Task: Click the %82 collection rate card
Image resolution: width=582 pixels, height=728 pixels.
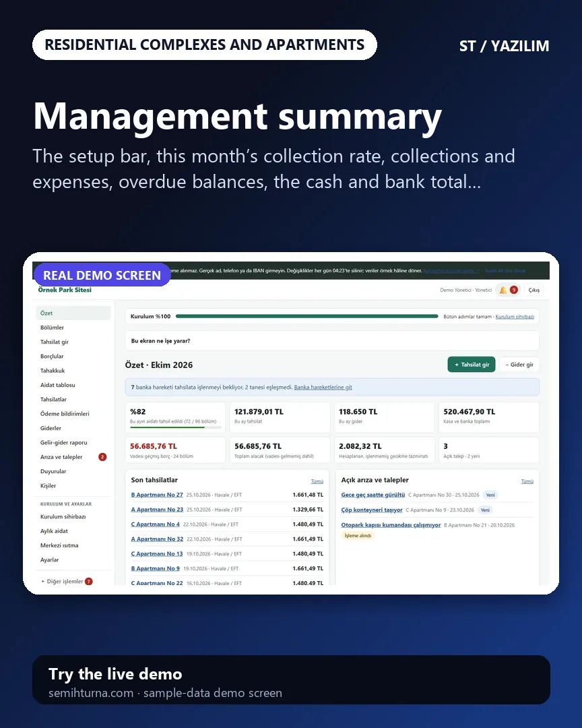Action: click(175, 417)
